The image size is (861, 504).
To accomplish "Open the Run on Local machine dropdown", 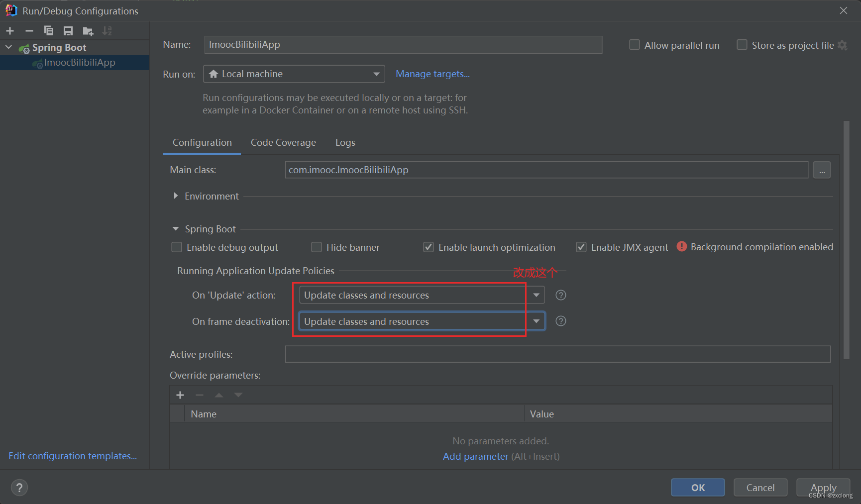I will click(294, 74).
